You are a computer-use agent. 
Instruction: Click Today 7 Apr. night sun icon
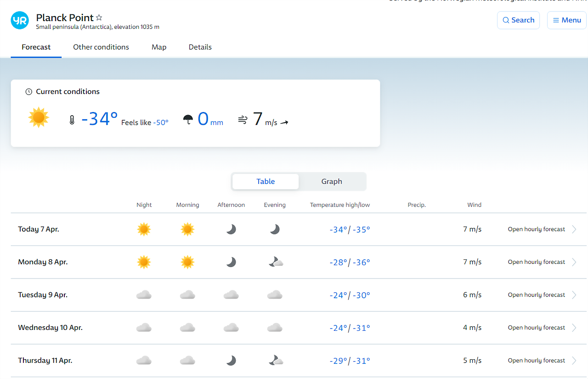[x=144, y=229]
